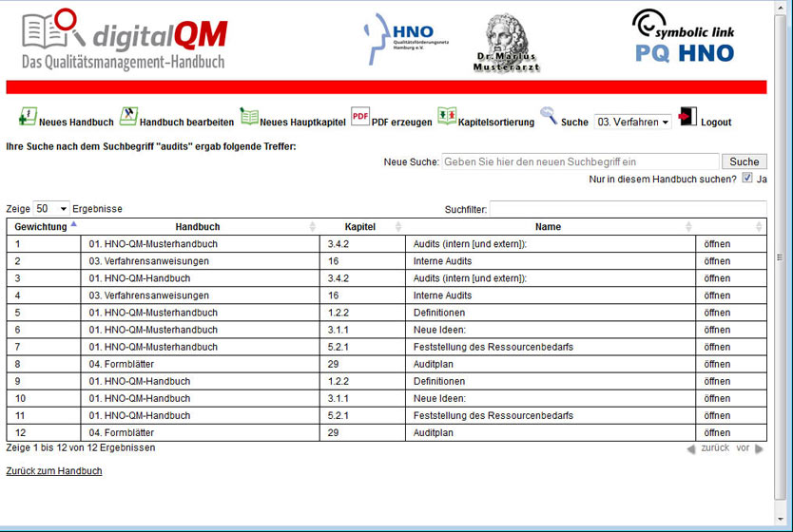
Task: Click row 2 '03. Verfahrensanweisungen' cell
Action: [x=201, y=261]
